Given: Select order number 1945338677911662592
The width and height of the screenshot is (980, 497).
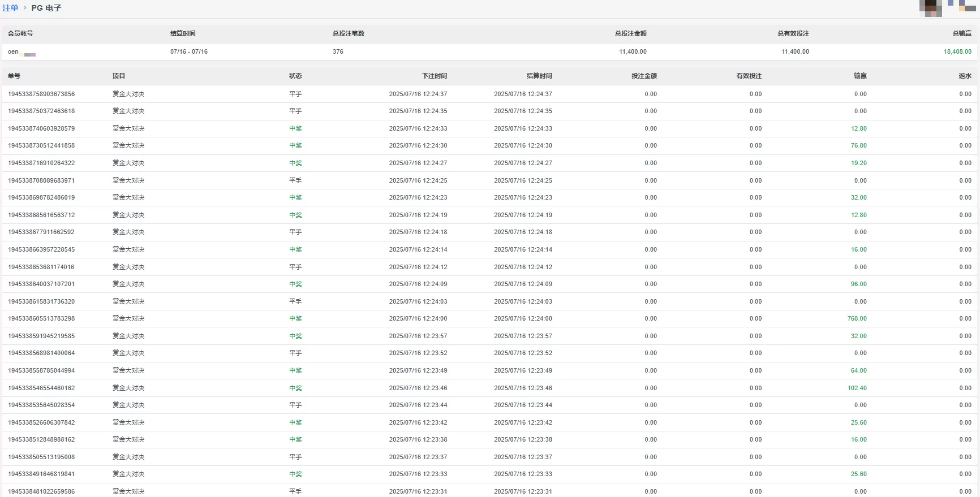Looking at the screenshot, I should tap(41, 232).
